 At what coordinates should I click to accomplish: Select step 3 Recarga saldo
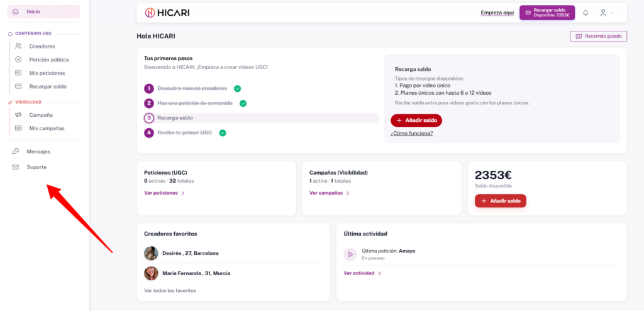175,118
